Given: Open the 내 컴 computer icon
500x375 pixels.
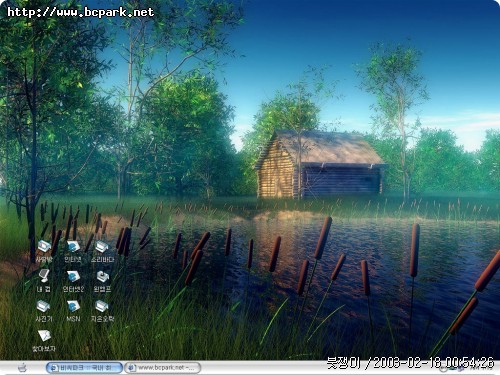Looking at the screenshot, I should 44,276.
